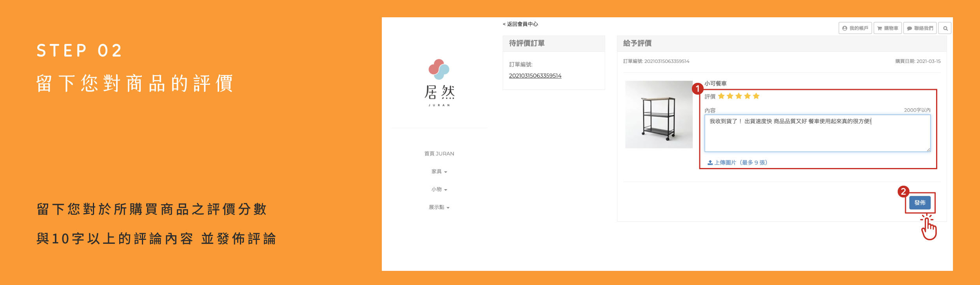This screenshot has height=285, width=980.
Task: Expand the 展示點 dropdown menu
Action: click(x=439, y=207)
